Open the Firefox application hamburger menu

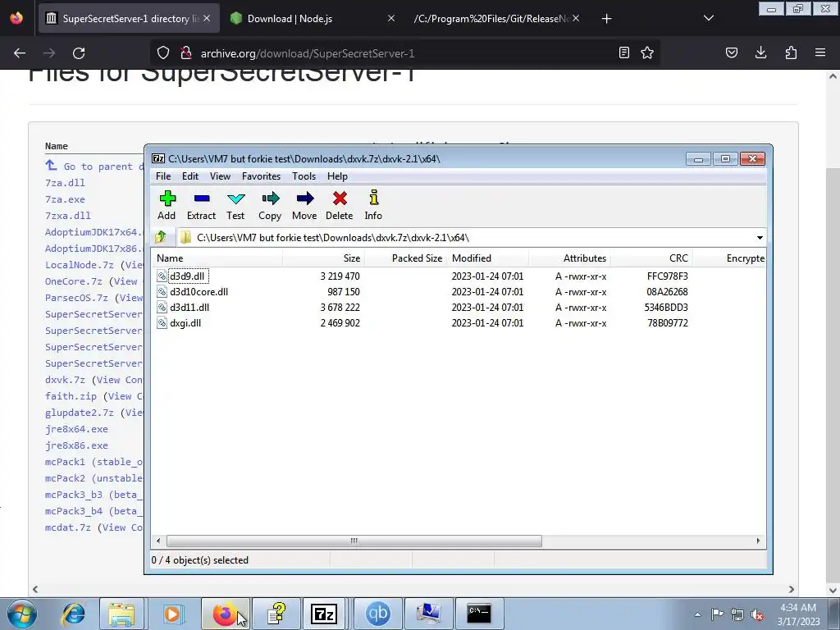(x=820, y=52)
